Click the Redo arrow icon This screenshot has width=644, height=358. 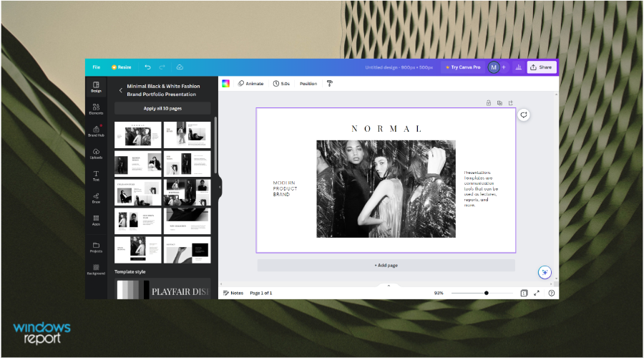click(x=162, y=67)
